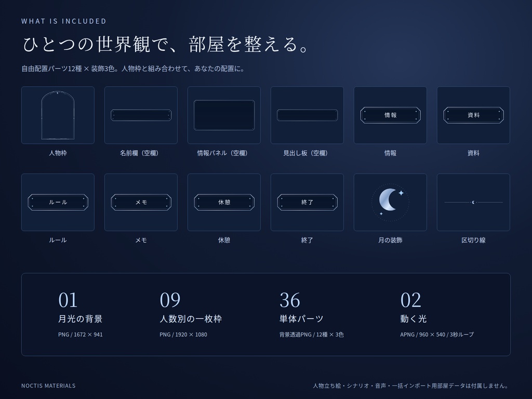
Task: Click the PNG / 1920 × 1080 spec text
Action: tap(183, 335)
